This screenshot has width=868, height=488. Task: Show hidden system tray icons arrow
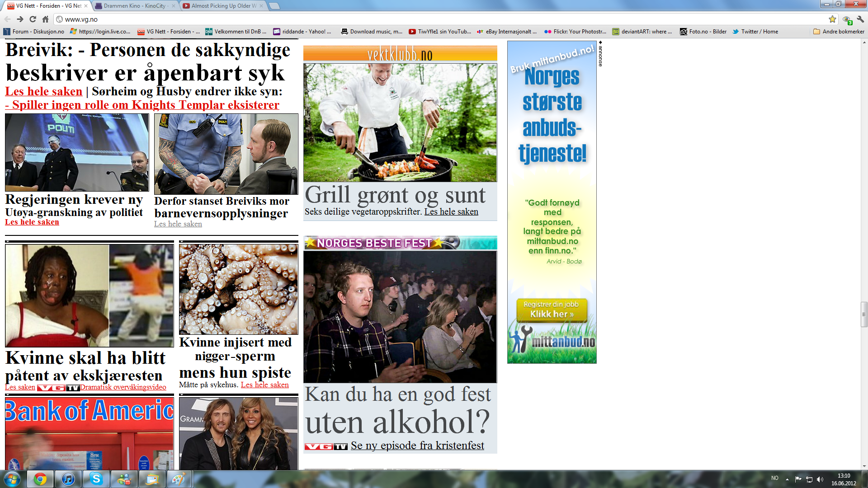tap(787, 479)
